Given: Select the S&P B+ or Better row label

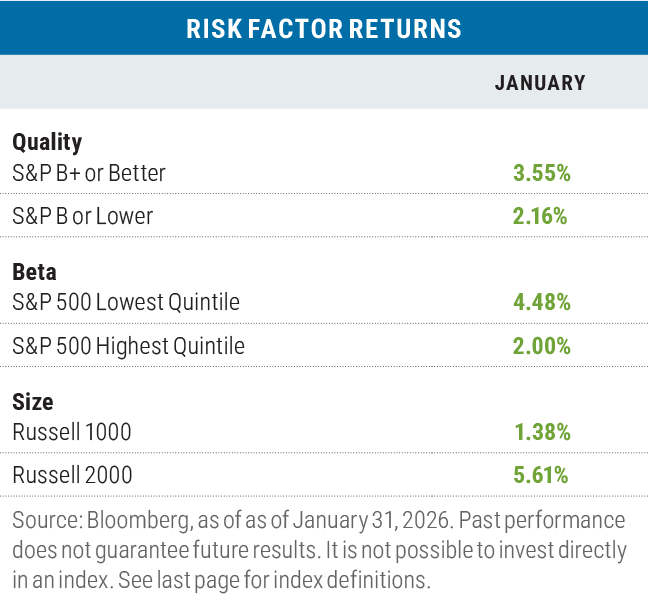Looking at the screenshot, I should click(89, 173).
